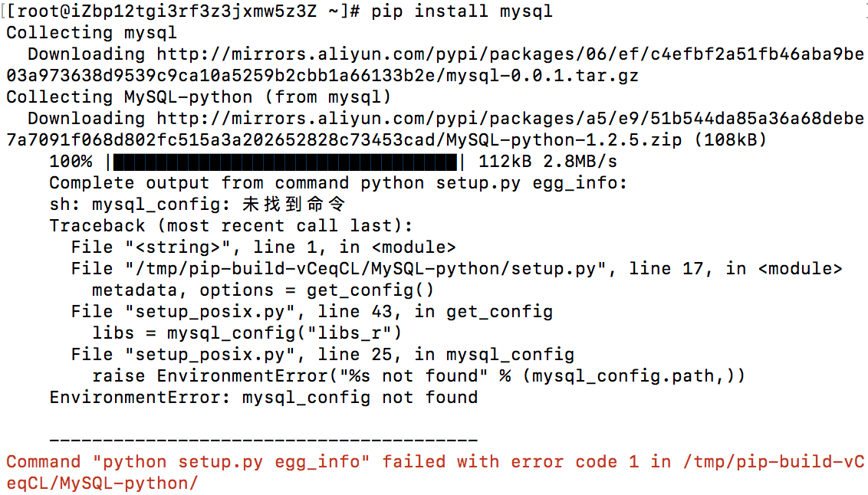Click the mysql-0.0.1.tar.gz filename
The height and width of the screenshot is (495, 868).
543,76
